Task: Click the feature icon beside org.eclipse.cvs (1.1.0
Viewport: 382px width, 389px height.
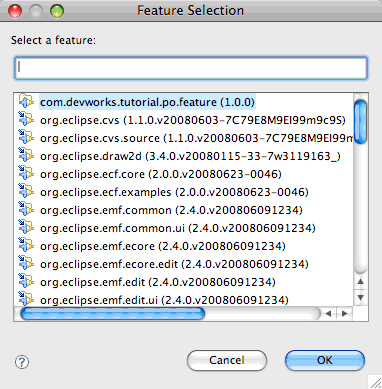Action: click(26, 119)
